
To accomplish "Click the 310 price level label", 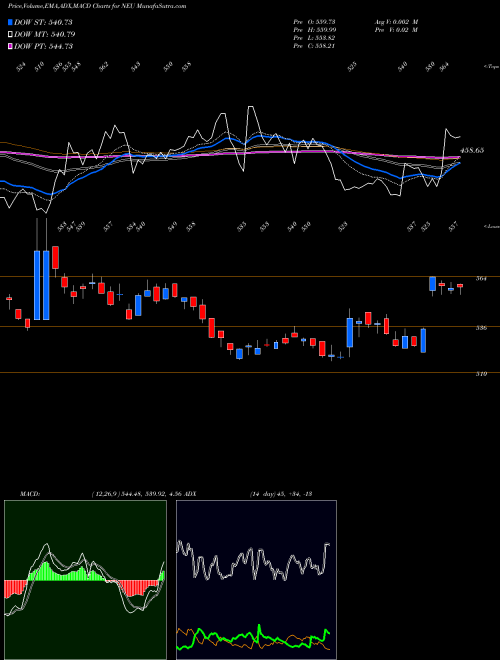I will click(481, 373).
